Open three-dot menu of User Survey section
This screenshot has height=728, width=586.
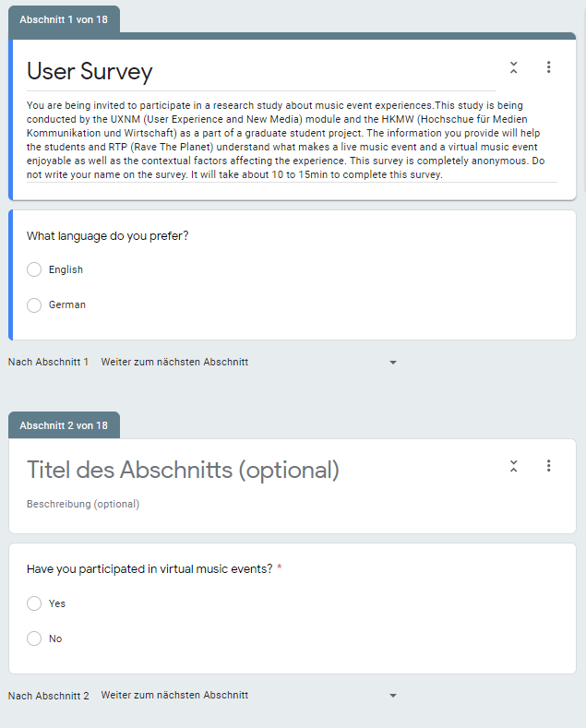tap(548, 67)
